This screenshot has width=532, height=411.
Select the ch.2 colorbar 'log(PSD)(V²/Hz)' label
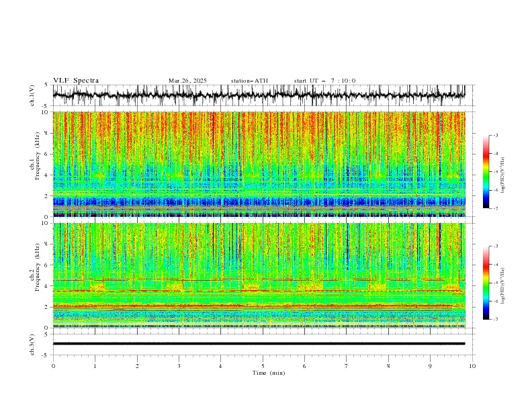[503, 286]
